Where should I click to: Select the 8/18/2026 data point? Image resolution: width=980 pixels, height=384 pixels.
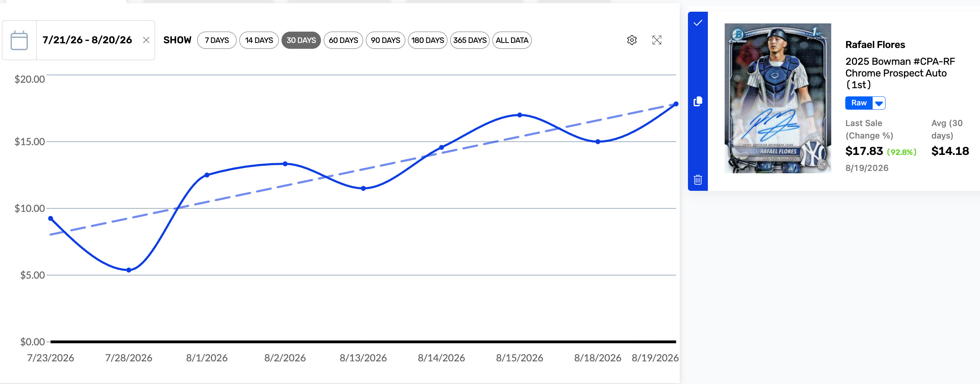598,142
